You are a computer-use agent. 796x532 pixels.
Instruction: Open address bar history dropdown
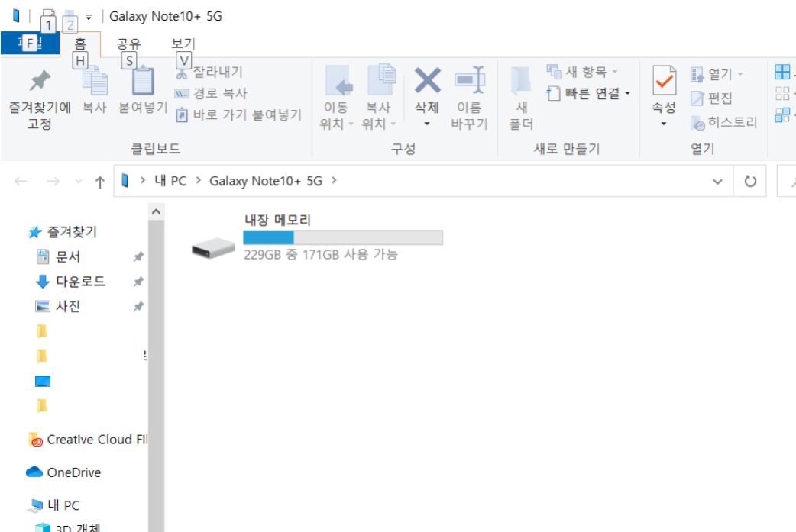[717, 181]
